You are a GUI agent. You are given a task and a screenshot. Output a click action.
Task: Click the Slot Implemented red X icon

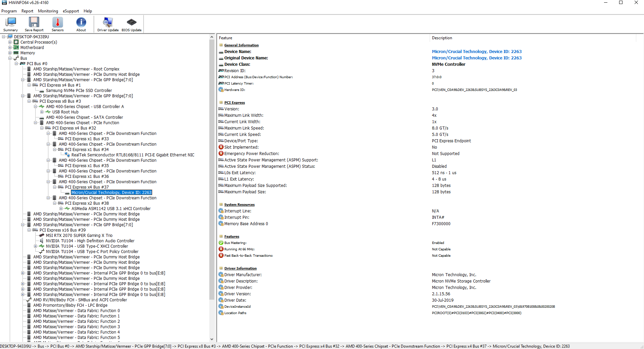coord(221,147)
